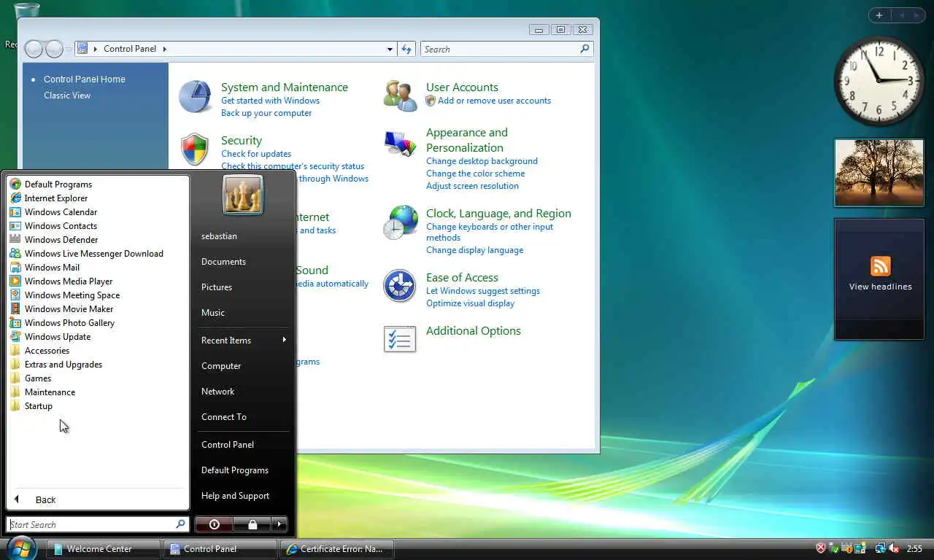Screen dimensions: 934x560
Task: Click Change desktop background link
Action: pos(482,161)
